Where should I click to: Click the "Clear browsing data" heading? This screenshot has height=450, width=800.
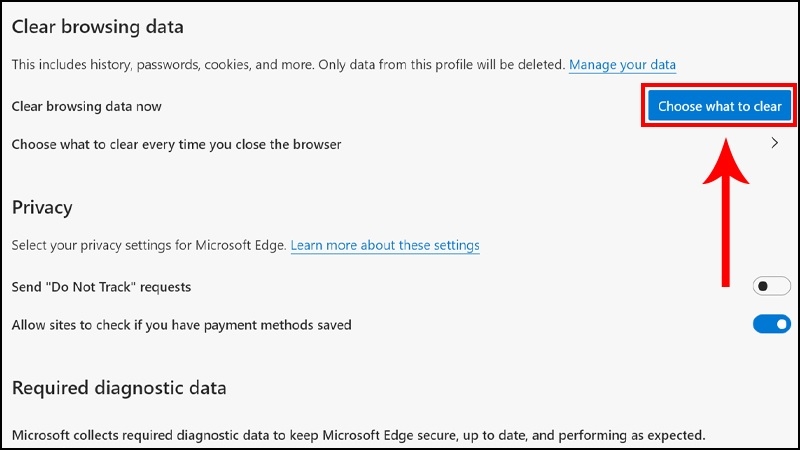[x=97, y=27]
